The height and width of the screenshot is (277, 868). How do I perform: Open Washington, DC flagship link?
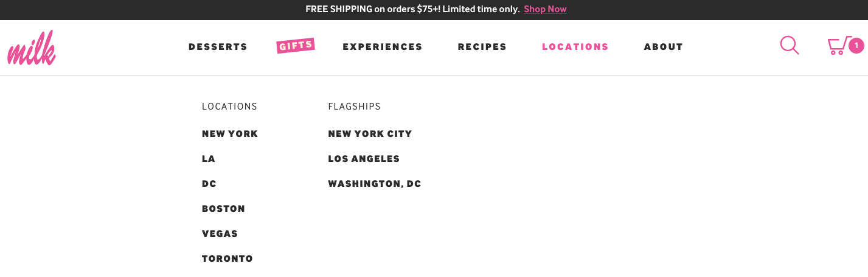tap(375, 184)
